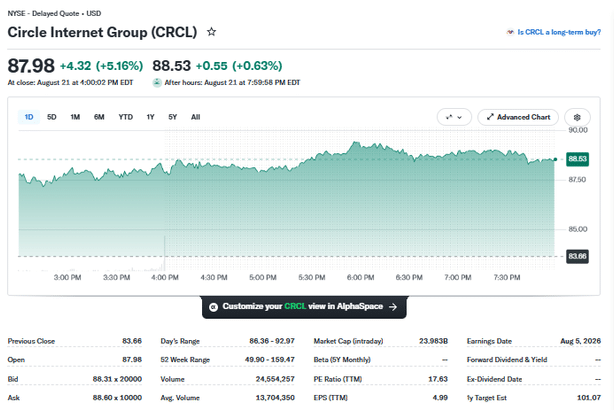Click the Circle Internet Group (CRCL) heading
This screenshot has height=410, width=614.
tap(102, 32)
